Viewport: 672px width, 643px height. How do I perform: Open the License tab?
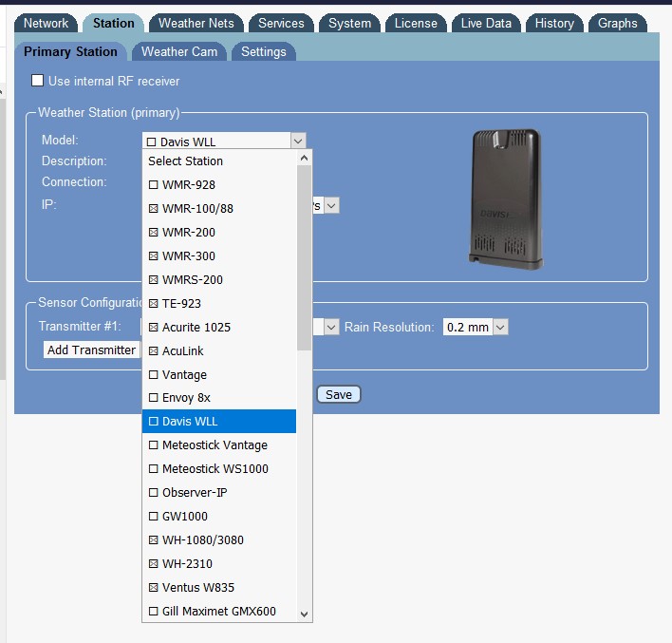click(416, 23)
